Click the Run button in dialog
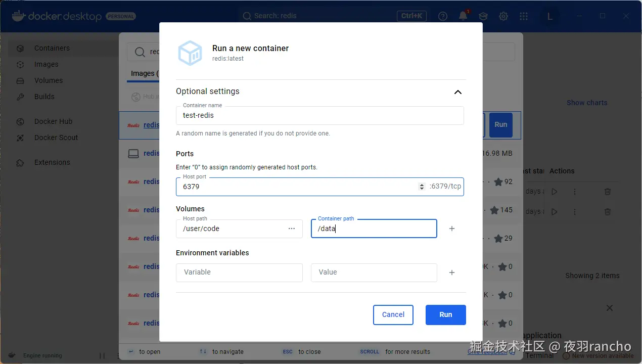This screenshot has height=364, width=642. coord(445,314)
